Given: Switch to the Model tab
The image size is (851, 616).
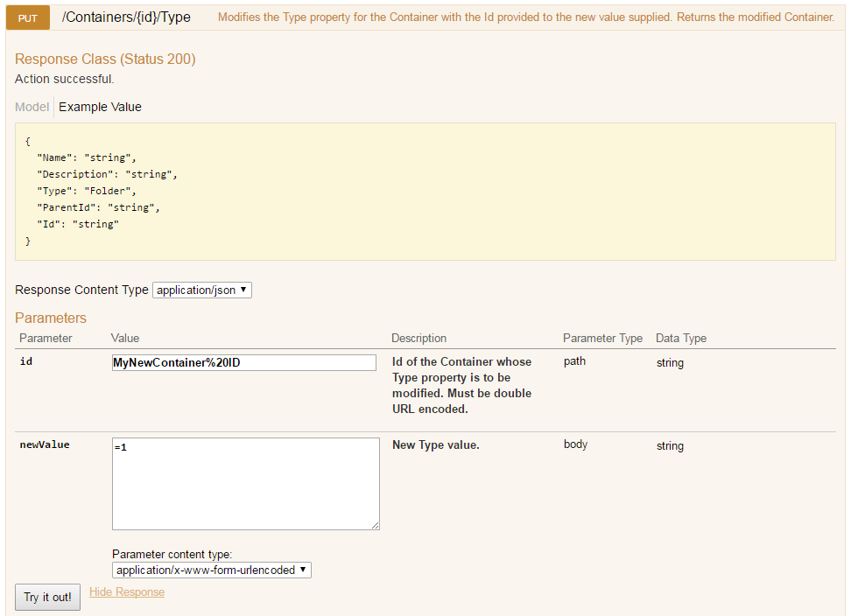Looking at the screenshot, I should [x=32, y=107].
